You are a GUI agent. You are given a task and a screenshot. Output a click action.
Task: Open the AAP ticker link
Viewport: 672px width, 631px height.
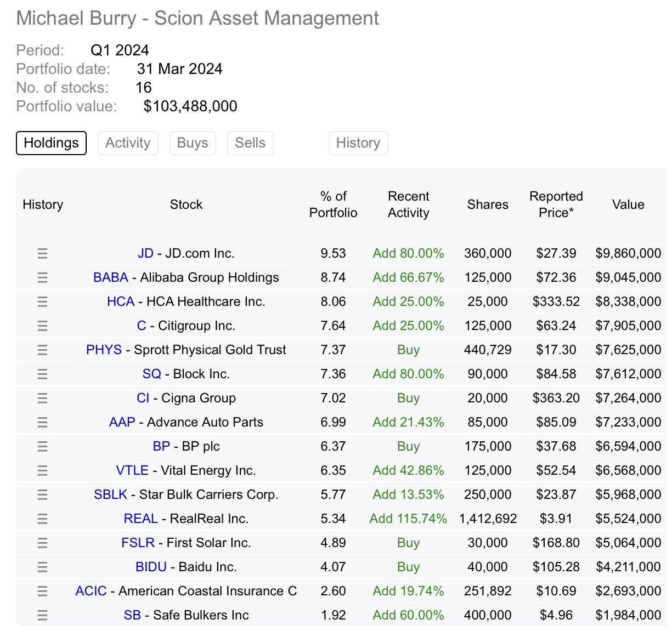click(122, 422)
